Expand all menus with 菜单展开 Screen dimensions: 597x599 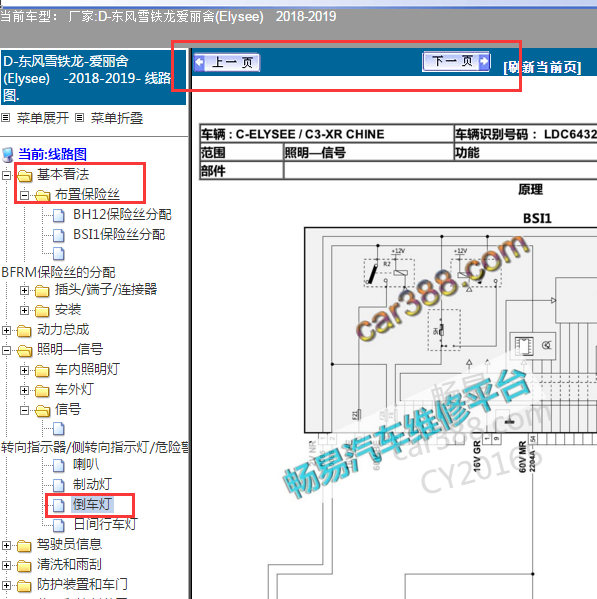click(42, 118)
